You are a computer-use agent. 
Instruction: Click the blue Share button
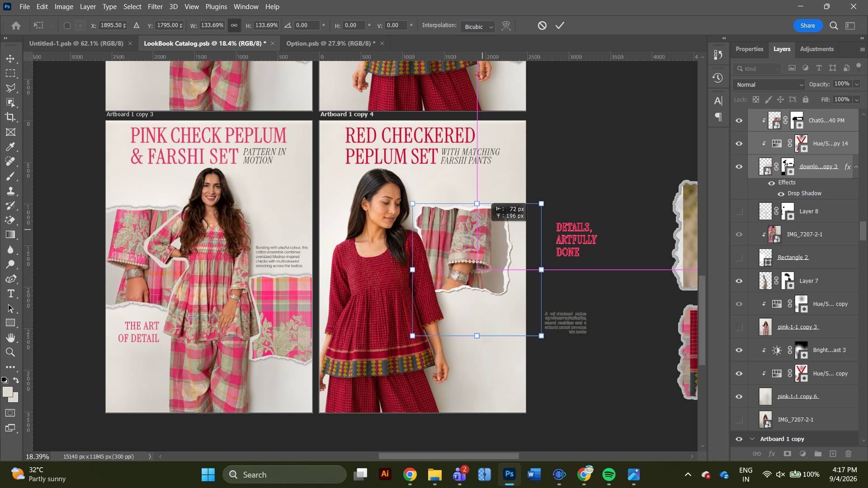807,26
